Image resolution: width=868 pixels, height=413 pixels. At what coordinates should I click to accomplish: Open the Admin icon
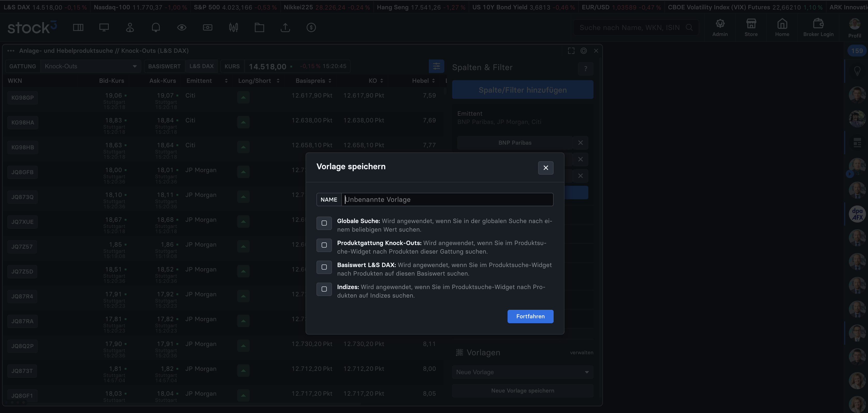tap(720, 28)
